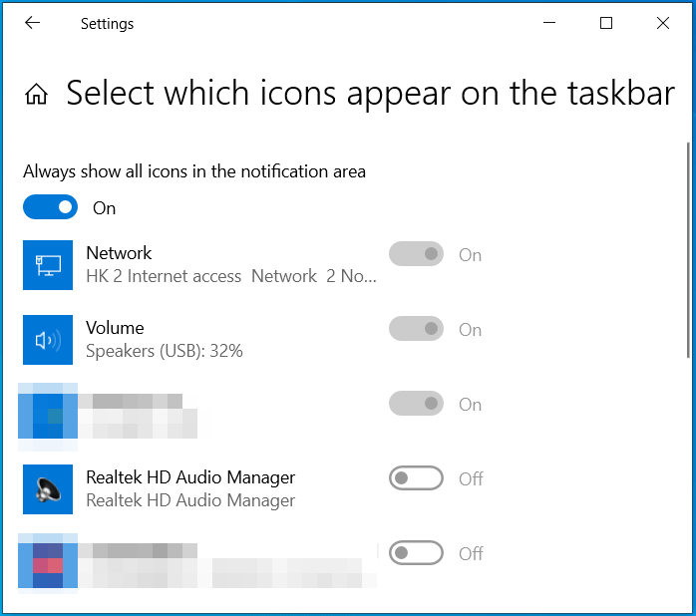Turn off Always show all icons toggle
This screenshot has width=696, height=616.
(x=50, y=207)
